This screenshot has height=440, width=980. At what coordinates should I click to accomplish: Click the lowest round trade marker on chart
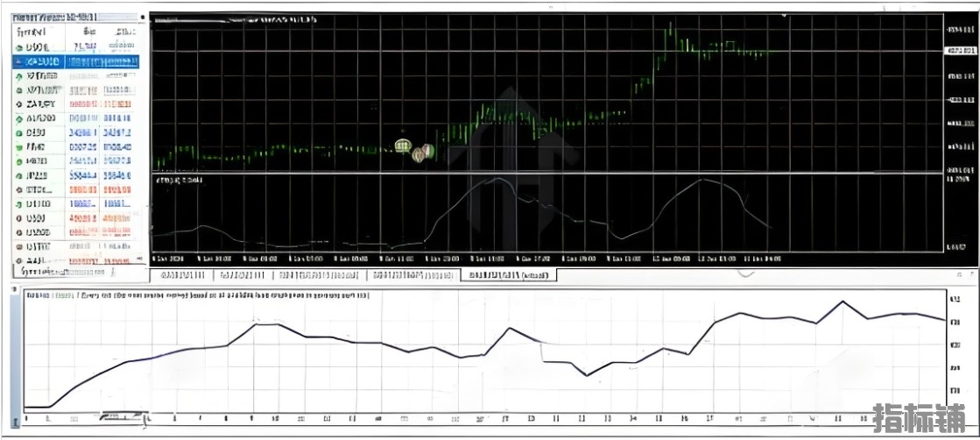point(418,156)
